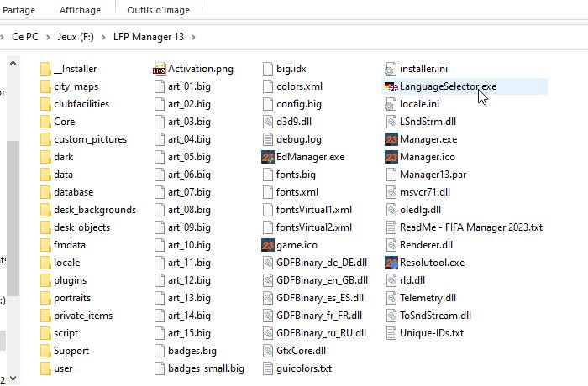Select the game.ico icon file
Viewport: 588px width, 386px height.
pos(268,245)
